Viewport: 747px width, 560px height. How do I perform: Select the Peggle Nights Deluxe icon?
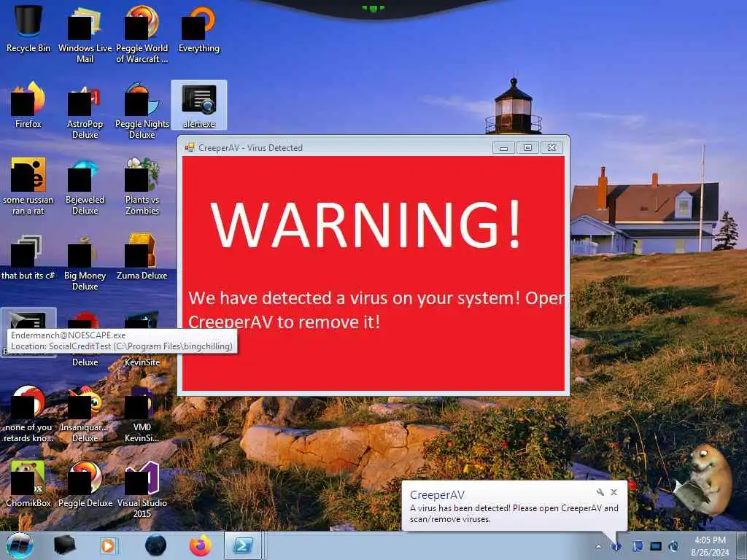142,111
